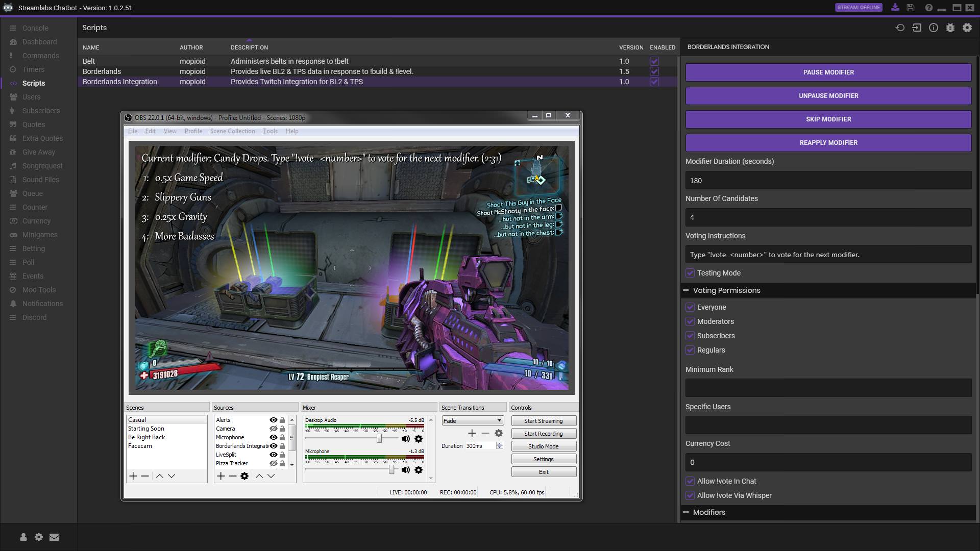The height and width of the screenshot is (551, 980).
Task: Disable the Testing Mode checkbox
Action: pos(690,273)
